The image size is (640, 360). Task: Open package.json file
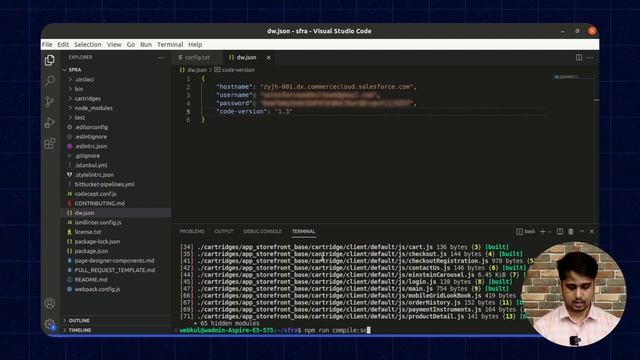(x=116, y=251)
